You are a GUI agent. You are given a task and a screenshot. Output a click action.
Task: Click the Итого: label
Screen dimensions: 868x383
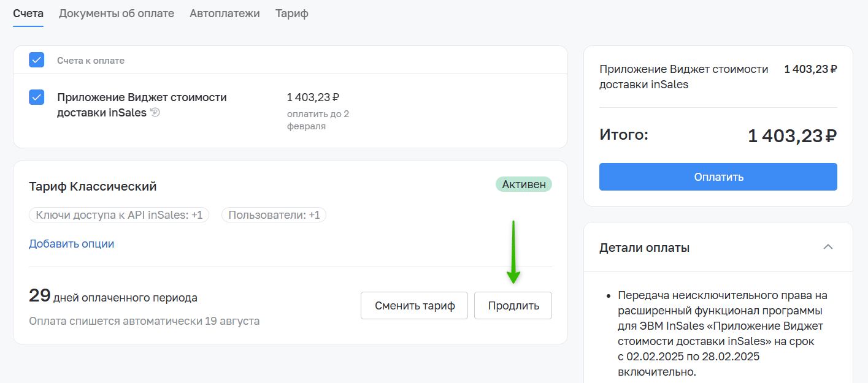tap(624, 134)
